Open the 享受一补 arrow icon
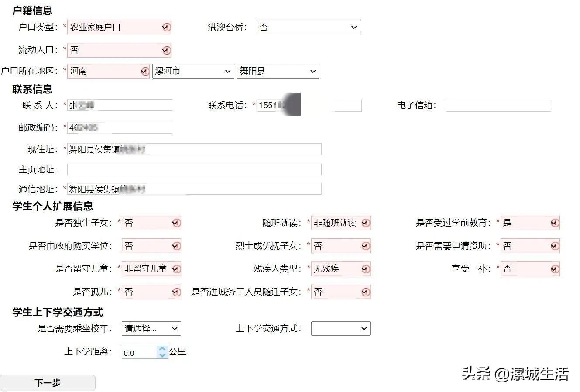This screenshot has width=580, height=392. 555,269
